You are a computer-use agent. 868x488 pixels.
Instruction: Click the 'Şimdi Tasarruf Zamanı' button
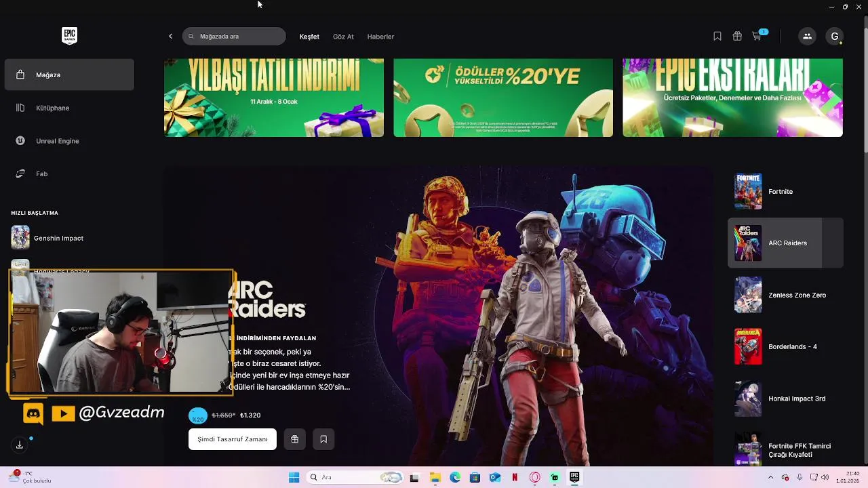point(233,439)
